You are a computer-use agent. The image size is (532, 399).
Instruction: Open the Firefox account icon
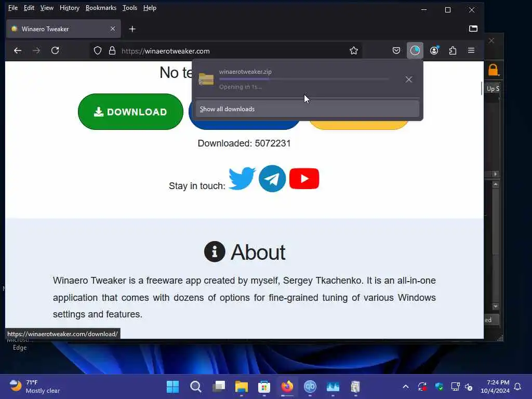point(434,51)
